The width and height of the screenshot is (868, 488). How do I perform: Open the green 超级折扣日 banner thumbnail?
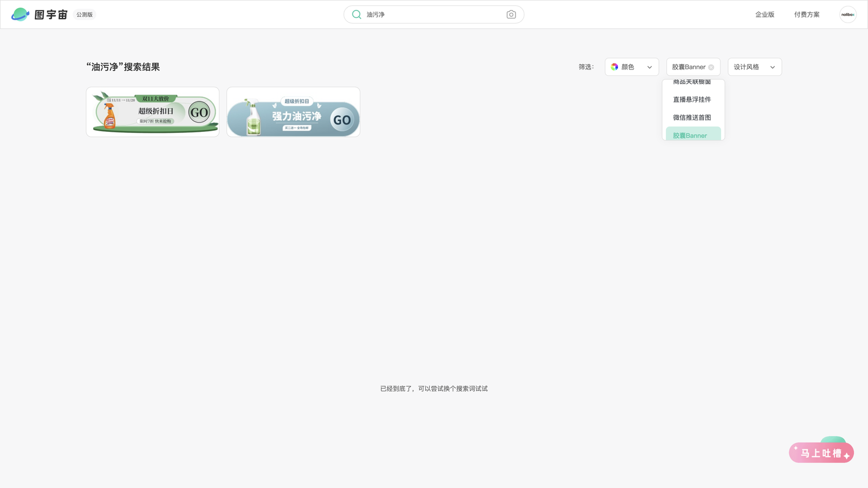pyautogui.click(x=153, y=112)
